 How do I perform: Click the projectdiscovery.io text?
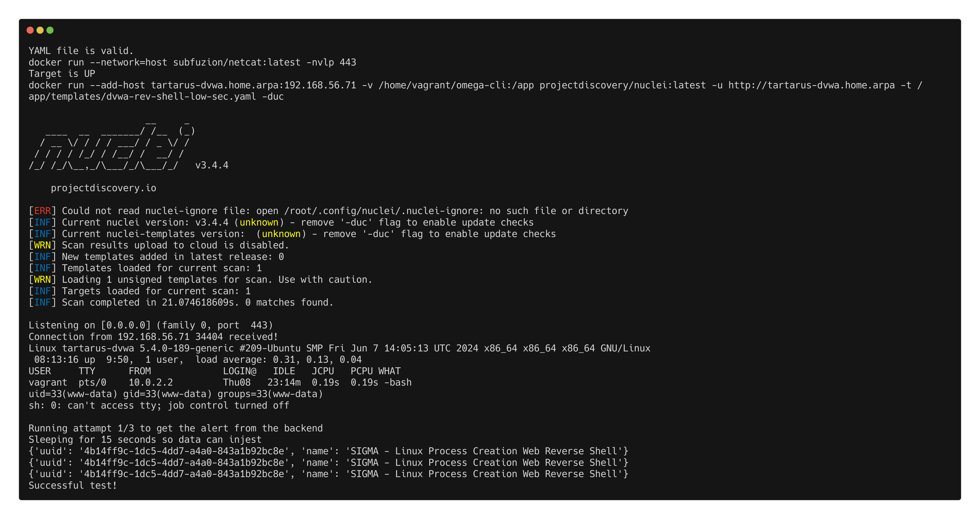point(104,188)
